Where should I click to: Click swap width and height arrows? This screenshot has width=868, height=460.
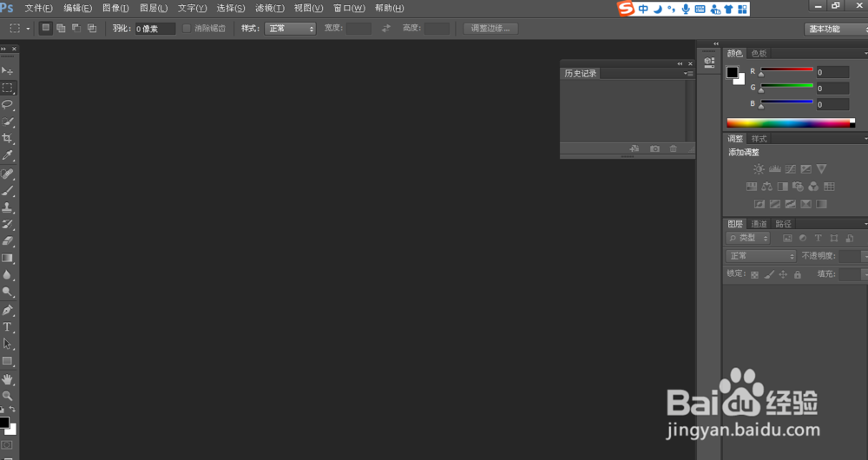(x=386, y=29)
